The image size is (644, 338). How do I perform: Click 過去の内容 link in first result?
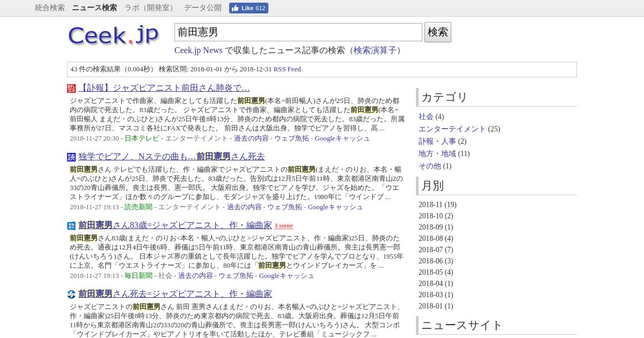pos(251,138)
